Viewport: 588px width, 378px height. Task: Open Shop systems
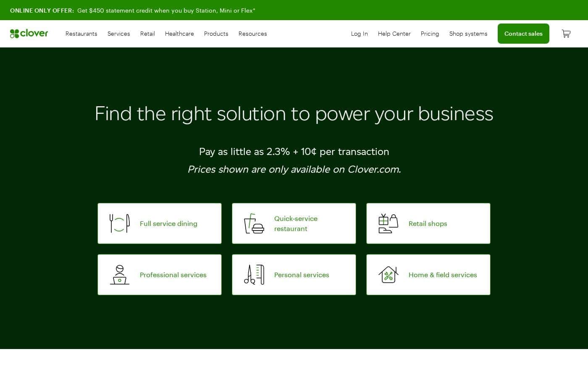[468, 34]
